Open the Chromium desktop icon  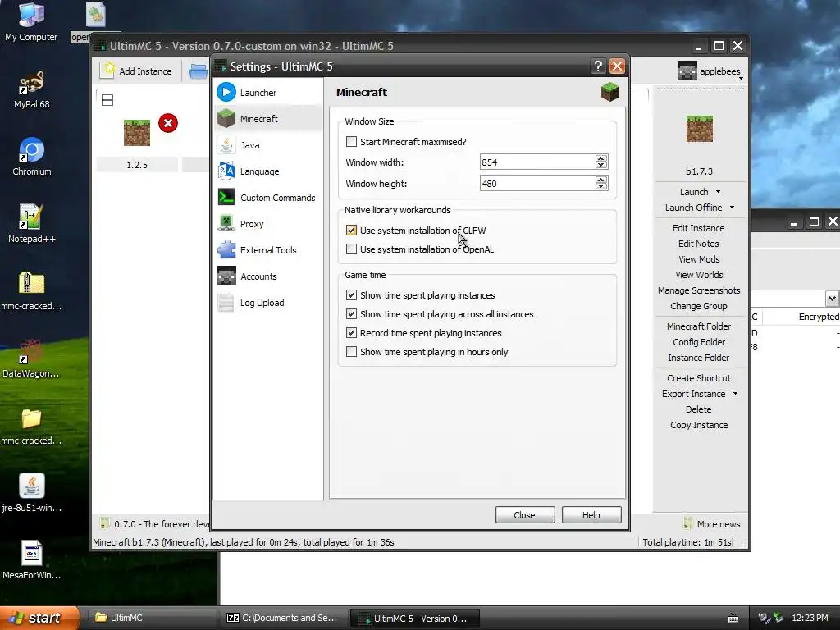[x=32, y=157]
